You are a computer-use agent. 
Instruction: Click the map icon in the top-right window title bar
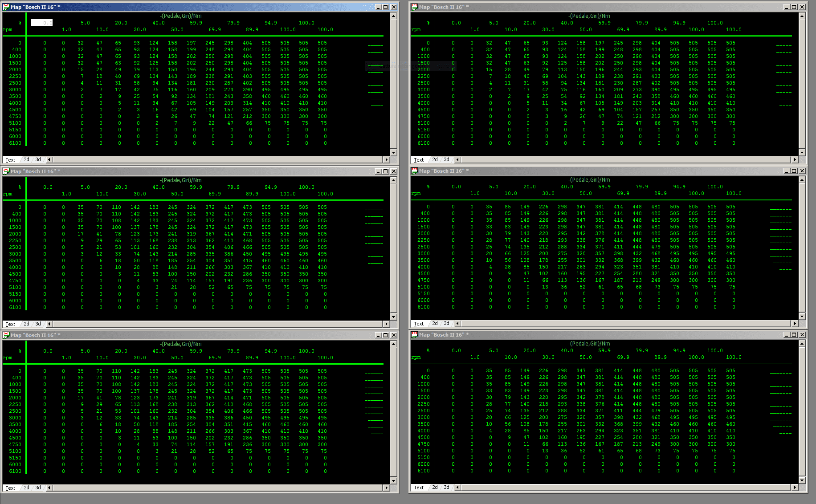tap(415, 7)
